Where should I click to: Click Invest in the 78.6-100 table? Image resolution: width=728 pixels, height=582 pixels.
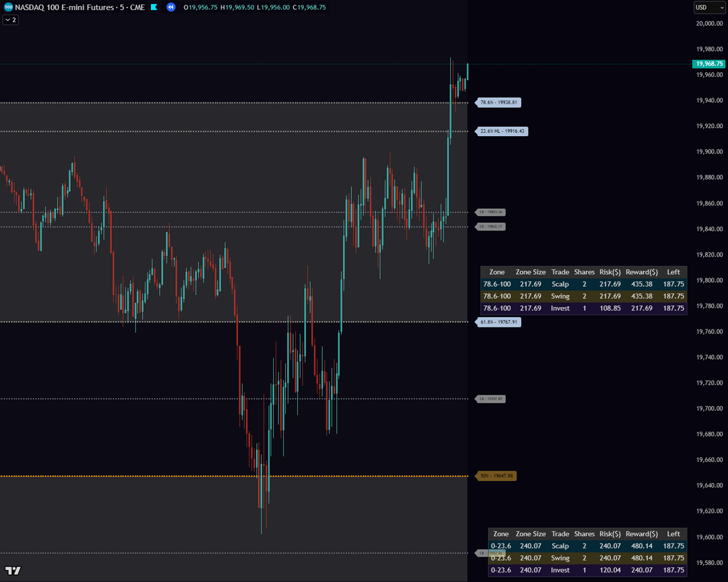560,308
